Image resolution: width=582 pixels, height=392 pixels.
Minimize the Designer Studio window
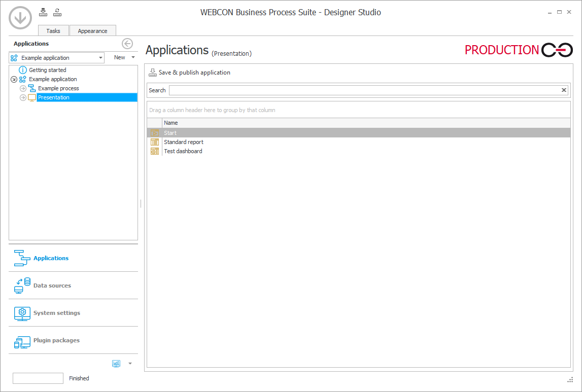coord(550,13)
